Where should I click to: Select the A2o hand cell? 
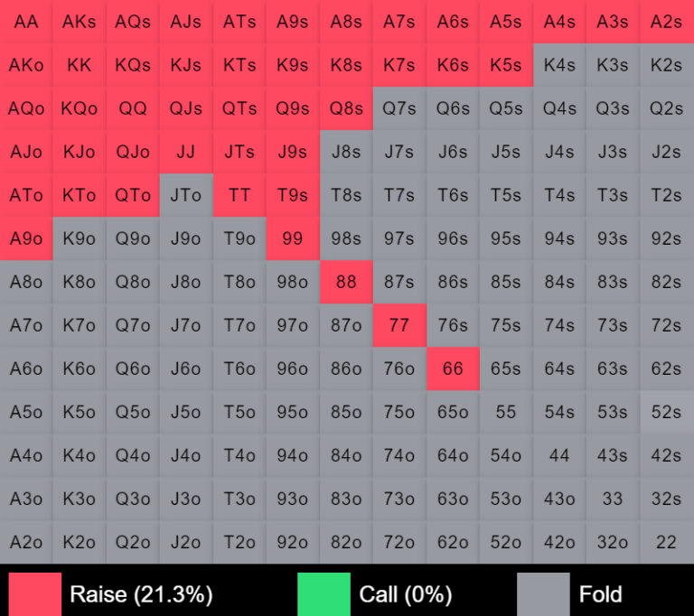tap(26, 542)
